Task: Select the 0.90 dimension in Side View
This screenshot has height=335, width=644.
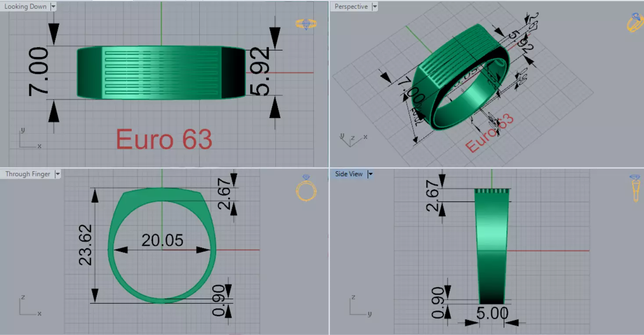Action: point(438,303)
